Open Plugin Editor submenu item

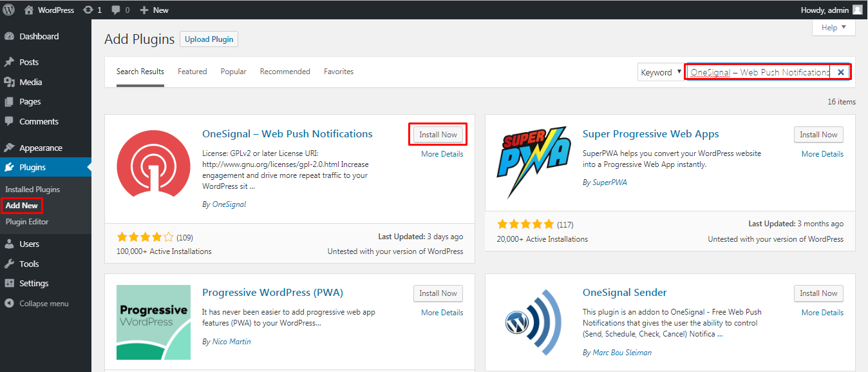pyautogui.click(x=27, y=222)
